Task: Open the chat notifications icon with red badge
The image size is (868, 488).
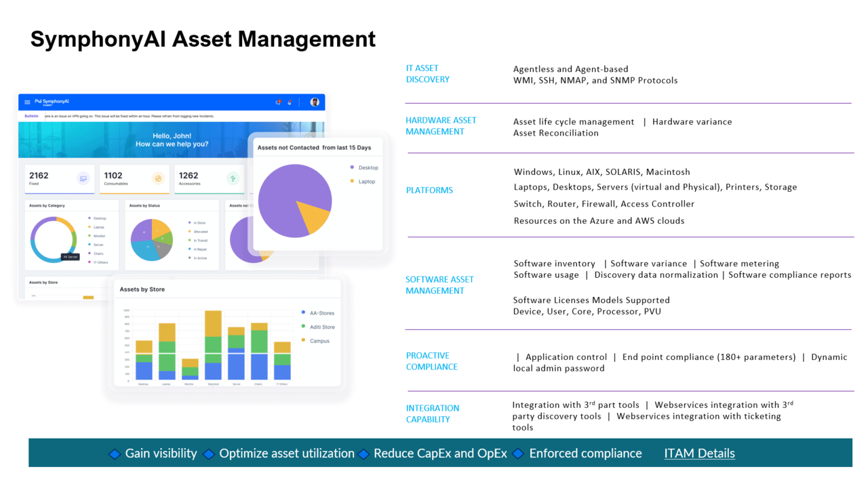Action: pos(279,102)
